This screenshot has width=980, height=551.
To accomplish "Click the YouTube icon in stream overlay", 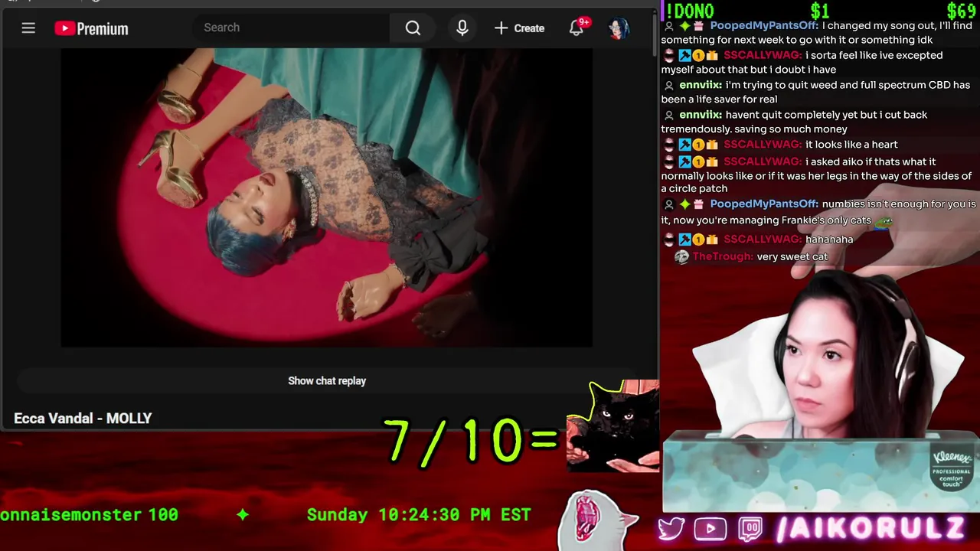I will tap(710, 529).
